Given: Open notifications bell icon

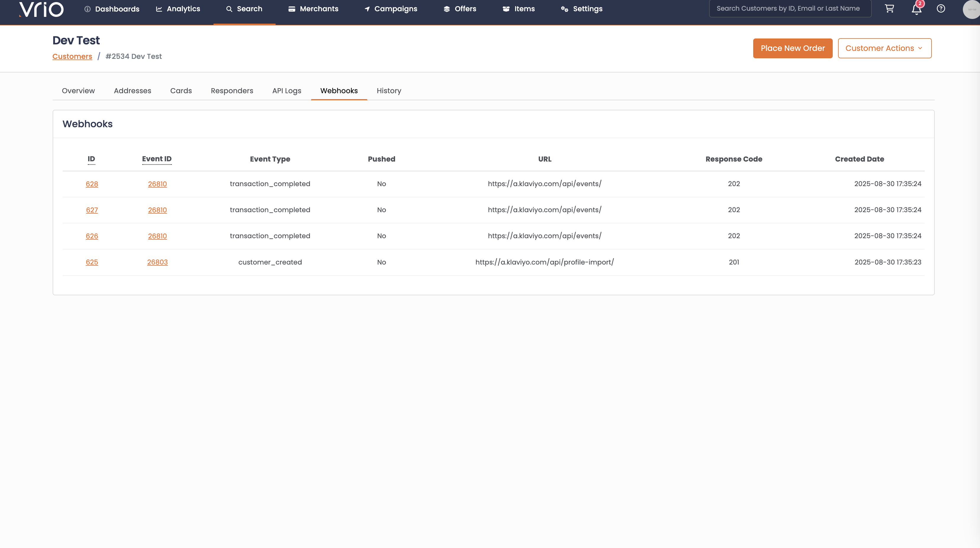Looking at the screenshot, I should (x=916, y=9).
